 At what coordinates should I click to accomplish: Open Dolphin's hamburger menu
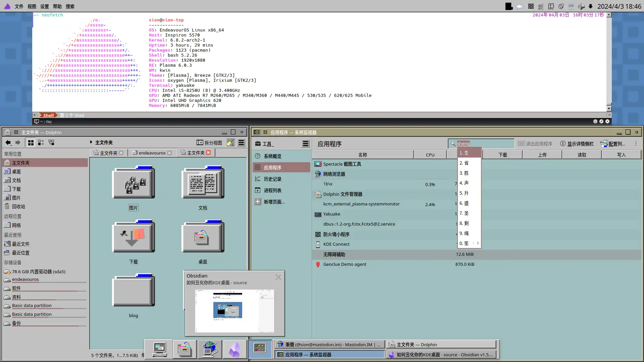(241, 143)
